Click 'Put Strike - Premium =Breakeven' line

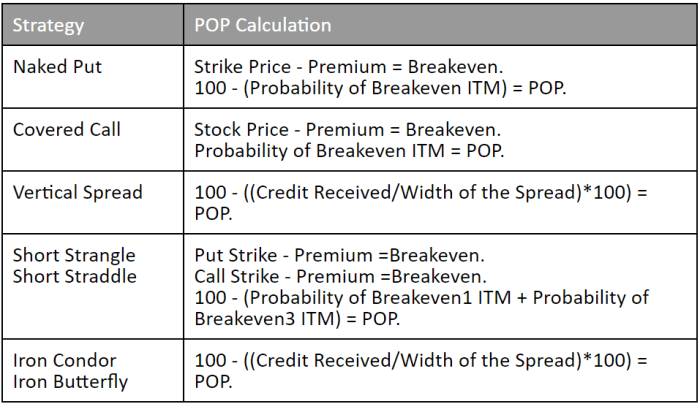coord(339,256)
